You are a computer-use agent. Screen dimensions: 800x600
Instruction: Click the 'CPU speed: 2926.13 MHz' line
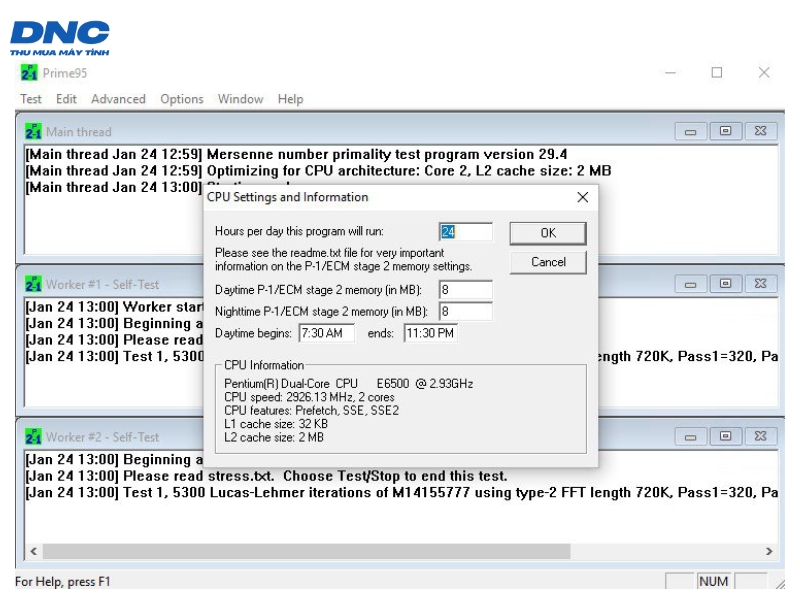(309, 397)
